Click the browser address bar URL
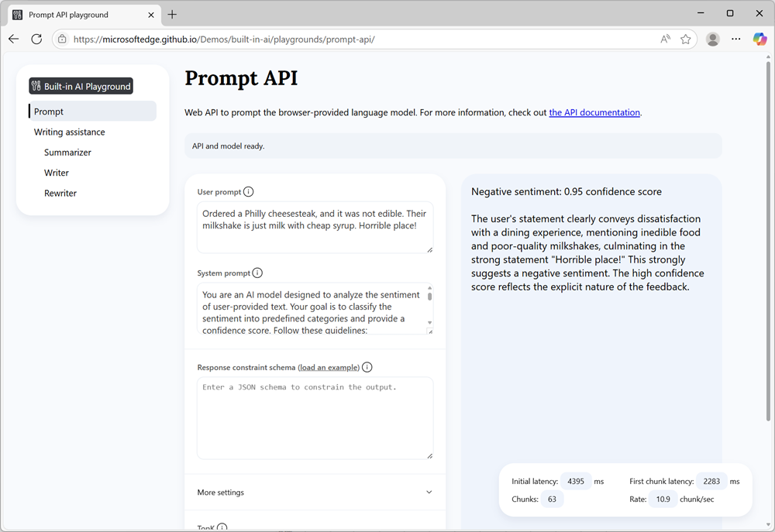Viewport: 775px width, 532px height. (x=224, y=39)
